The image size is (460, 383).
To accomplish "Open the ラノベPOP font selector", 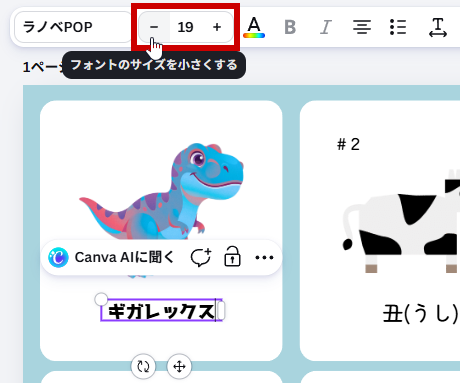I will (73, 27).
